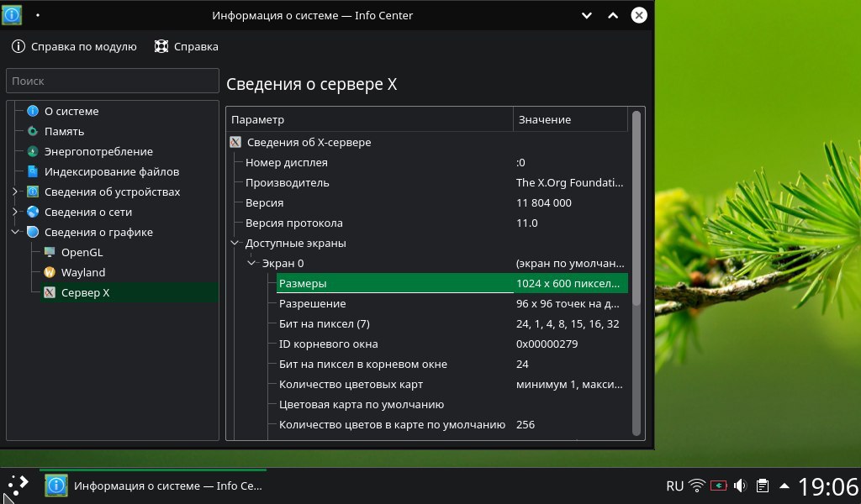This screenshot has width=861, height=504.
Task: Select the Индексирование файлов module
Action: click(112, 171)
